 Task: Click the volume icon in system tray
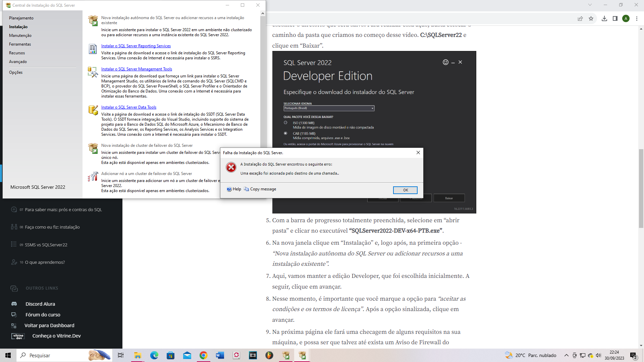pos(599,355)
